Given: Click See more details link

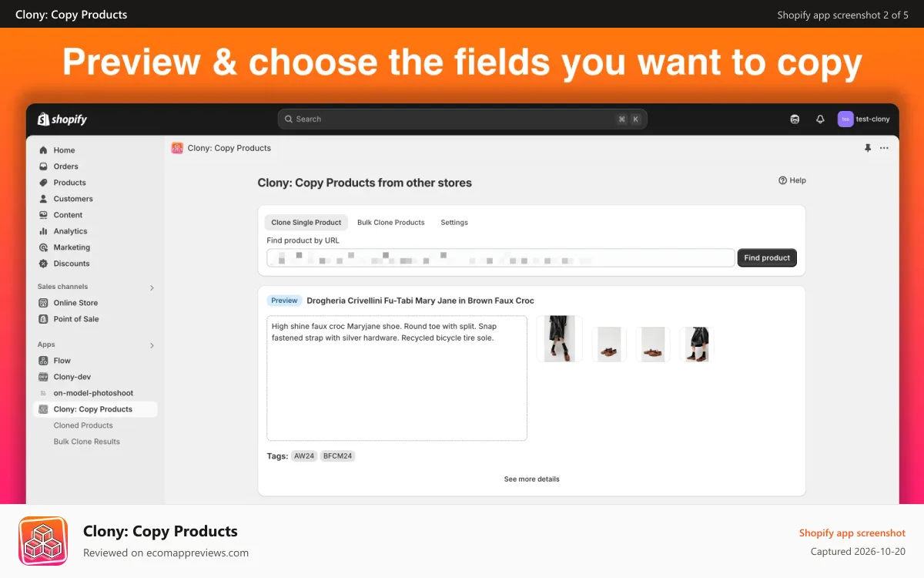Looking at the screenshot, I should [x=532, y=479].
